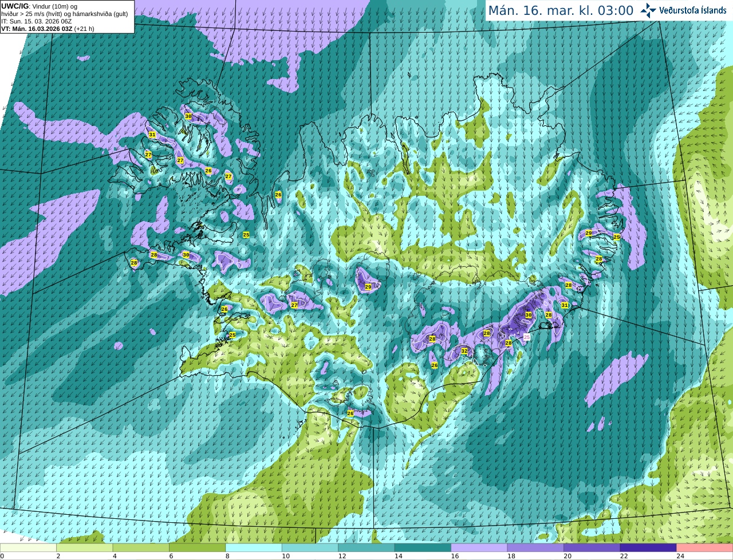
Task: Pick the 16–18 m/s light purple legend swatch
Action: click(x=479, y=547)
